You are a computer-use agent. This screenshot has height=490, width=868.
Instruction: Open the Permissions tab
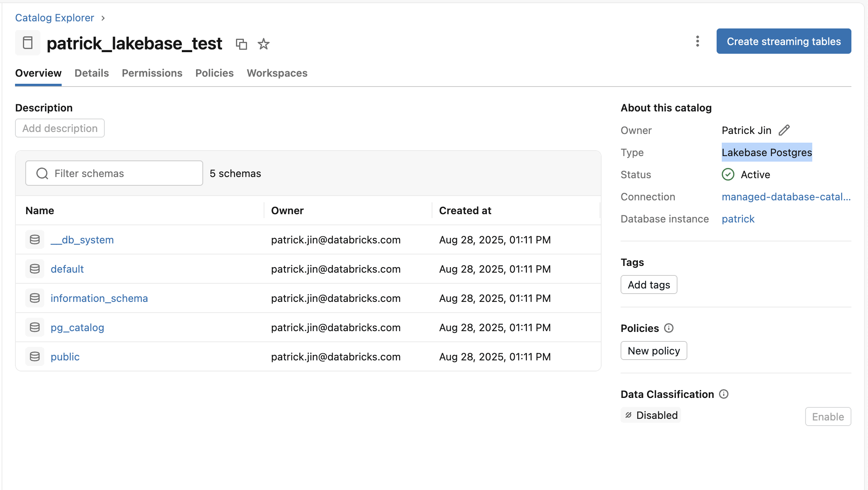(x=152, y=73)
